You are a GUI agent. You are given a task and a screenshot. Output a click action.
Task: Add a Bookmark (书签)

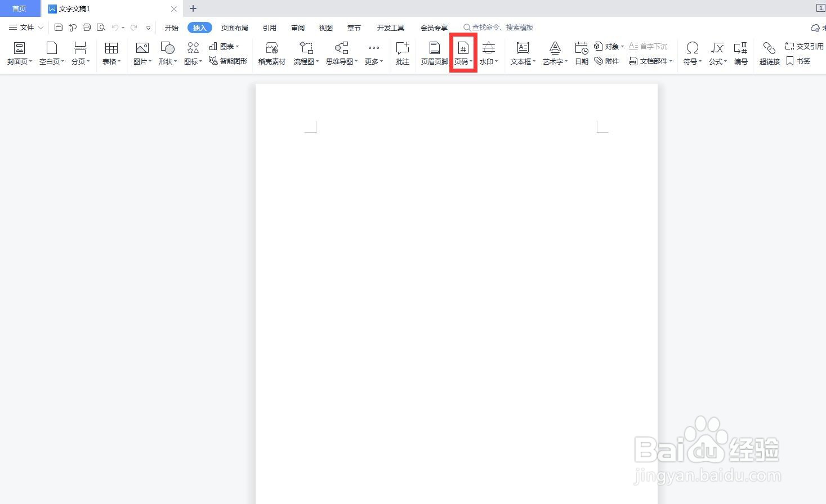coord(798,61)
